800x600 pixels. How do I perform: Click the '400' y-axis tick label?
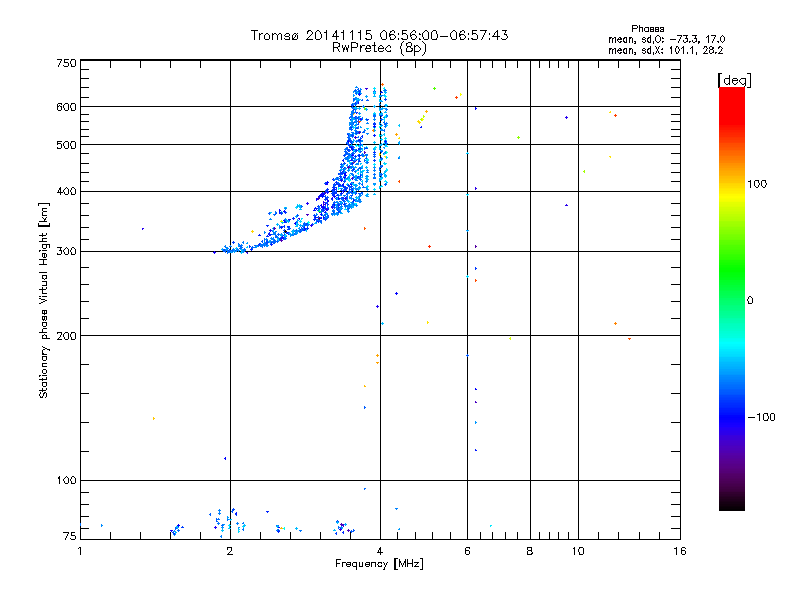coord(66,191)
